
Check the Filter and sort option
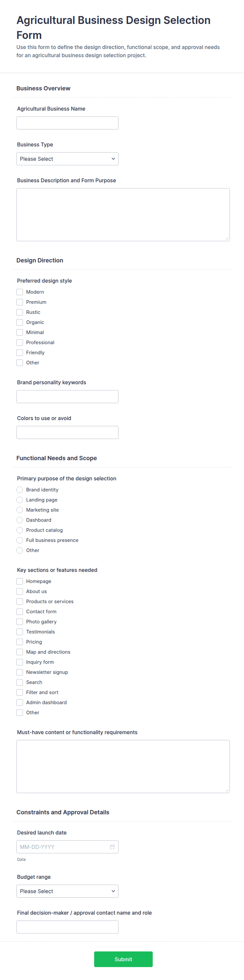pyautogui.click(x=20, y=692)
